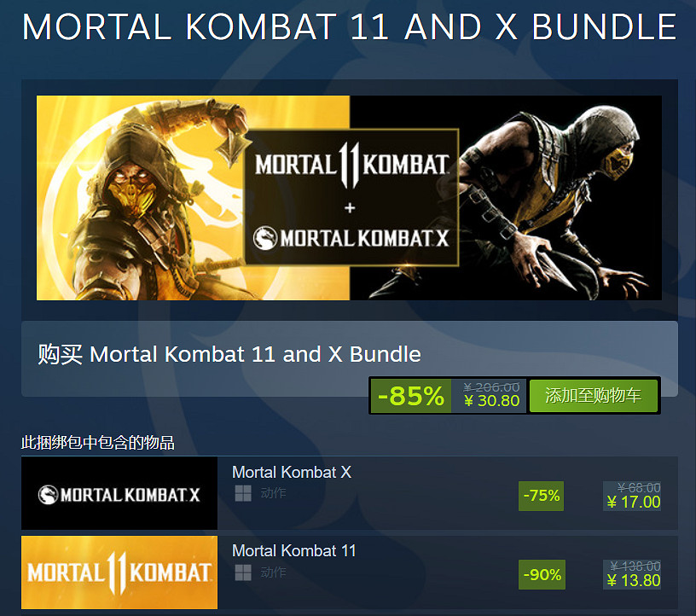Click the 购买 Mortal Kombat 11 and X Bundle heading
The image size is (696, 616).
coord(229,354)
